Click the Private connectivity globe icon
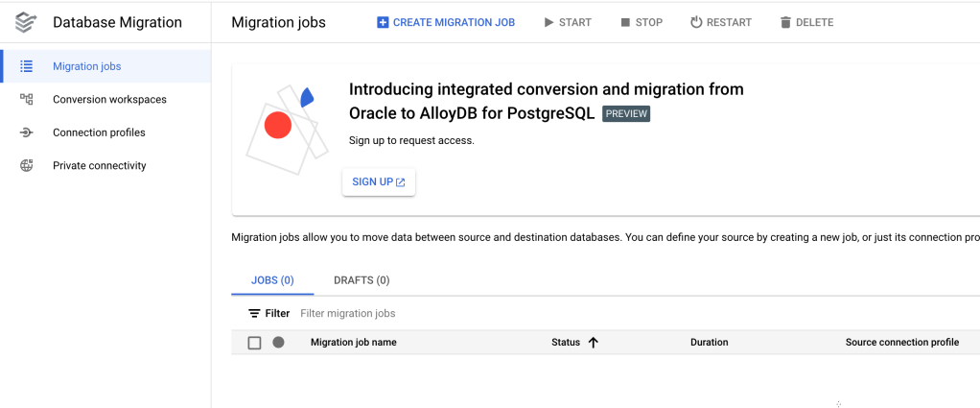The image size is (980, 408). click(27, 165)
